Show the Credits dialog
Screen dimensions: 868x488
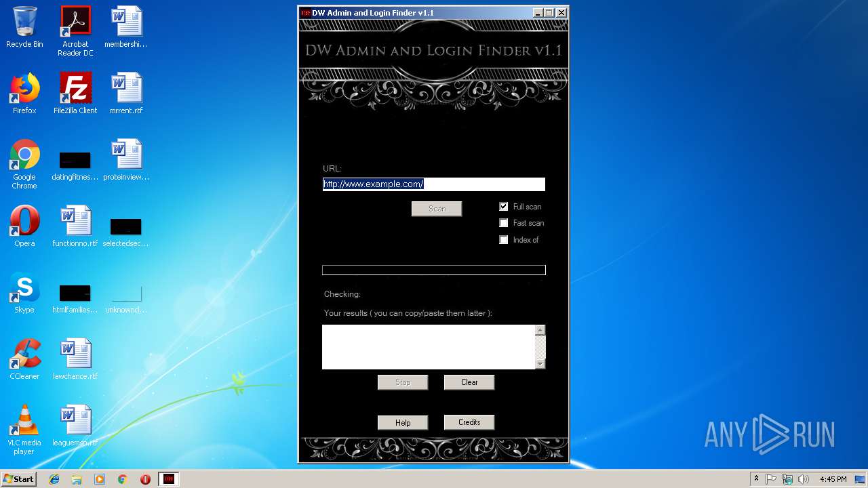tap(469, 422)
